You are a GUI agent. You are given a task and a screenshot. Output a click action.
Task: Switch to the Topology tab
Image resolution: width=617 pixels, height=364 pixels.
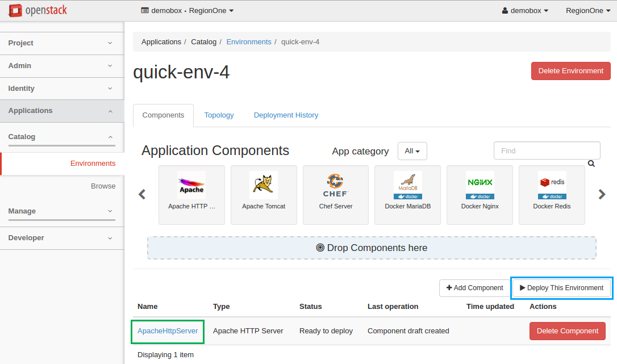219,115
